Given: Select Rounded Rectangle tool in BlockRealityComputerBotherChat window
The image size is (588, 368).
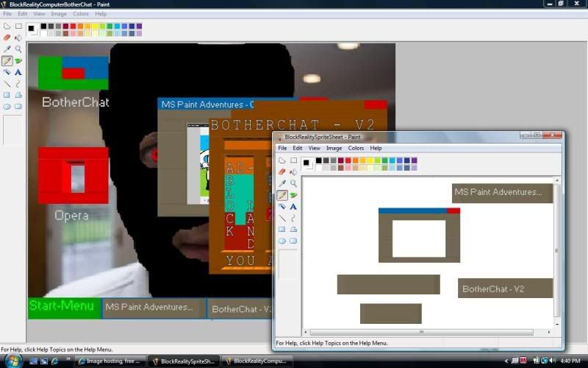Looking at the screenshot, I should 18,107.
